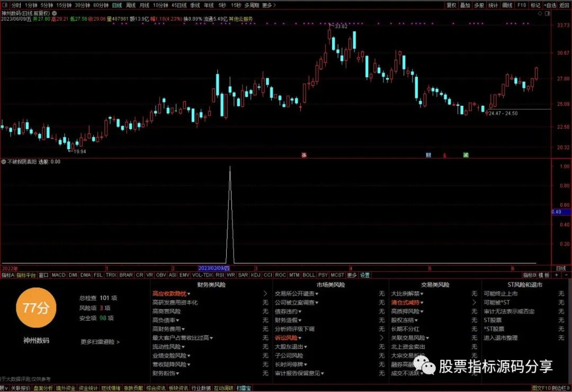Expand the 高应收款隐忧 risk item
Viewport: 572px width, 392px height.
[x=171, y=294]
